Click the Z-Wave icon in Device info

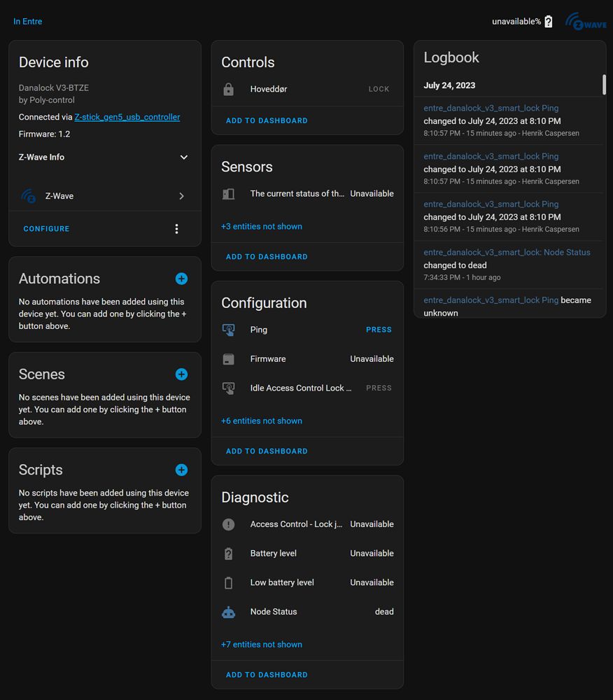(x=28, y=196)
